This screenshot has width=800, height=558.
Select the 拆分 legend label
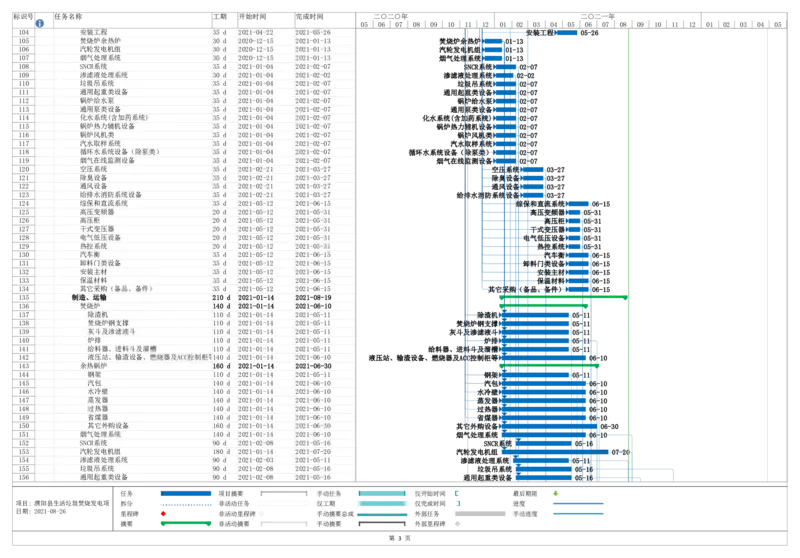point(126,503)
